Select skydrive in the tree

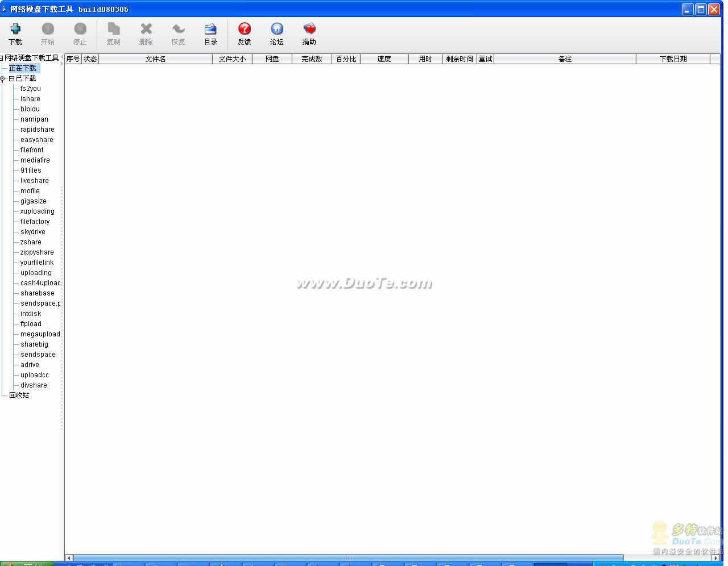click(33, 232)
